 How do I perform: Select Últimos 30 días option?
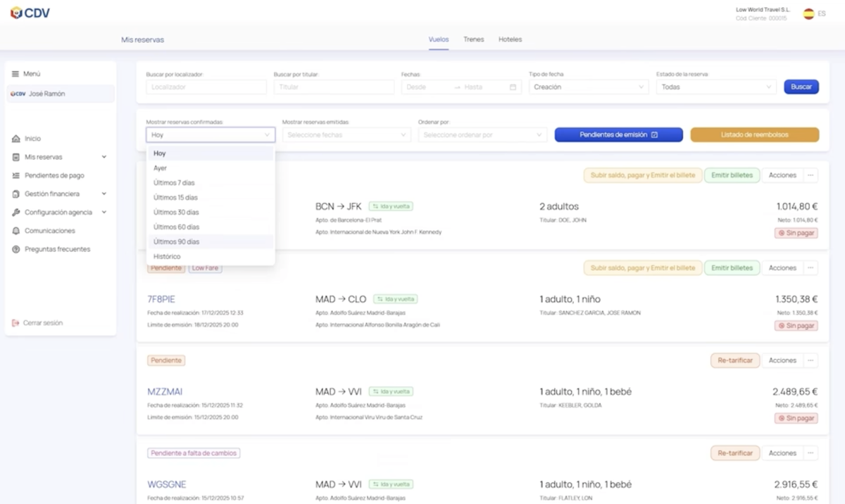[176, 213]
